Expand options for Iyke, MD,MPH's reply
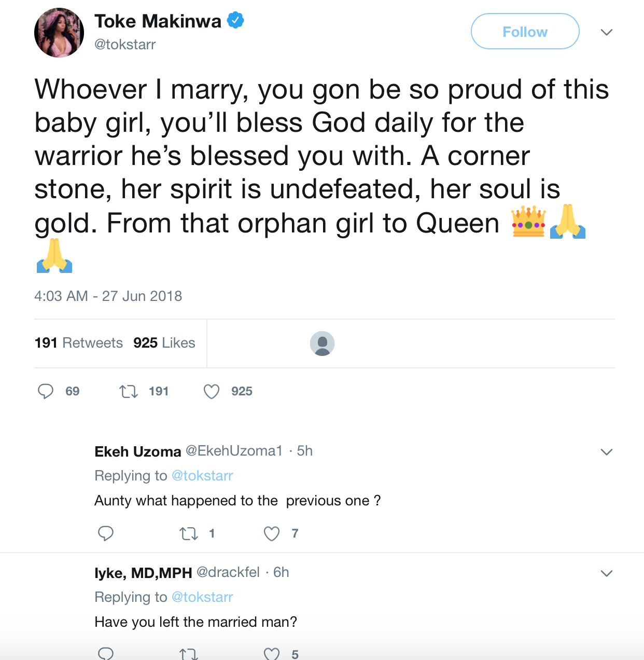The width and height of the screenshot is (644, 660). pos(607,573)
